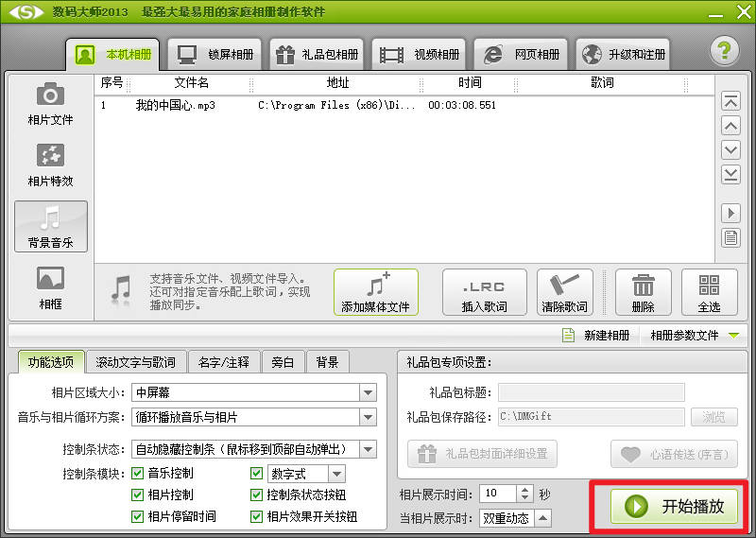Viewport: 756px width, 538px height.
Task: Decrease 相片展示时间 with down stepper arrow
Action: click(525, 498)
